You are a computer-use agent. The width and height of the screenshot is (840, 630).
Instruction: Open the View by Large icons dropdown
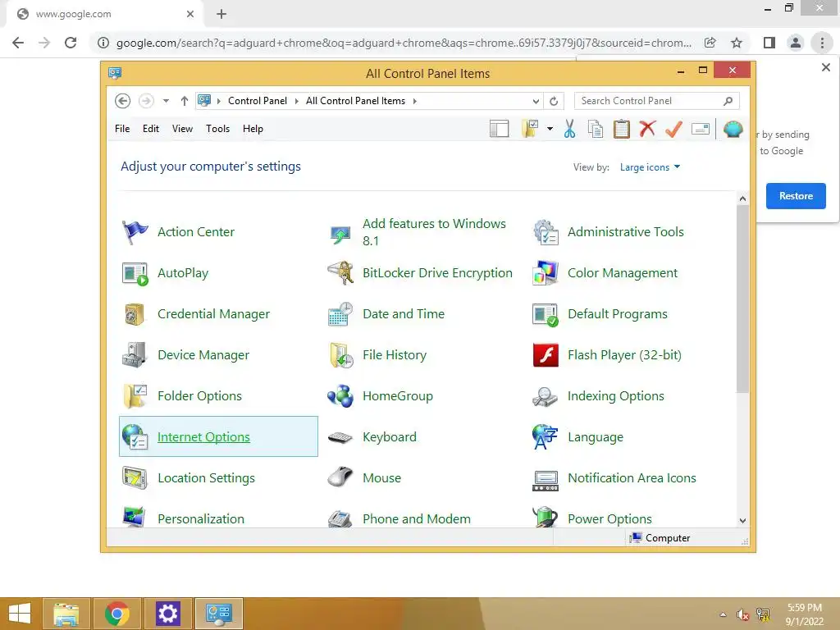coord(650,167)
